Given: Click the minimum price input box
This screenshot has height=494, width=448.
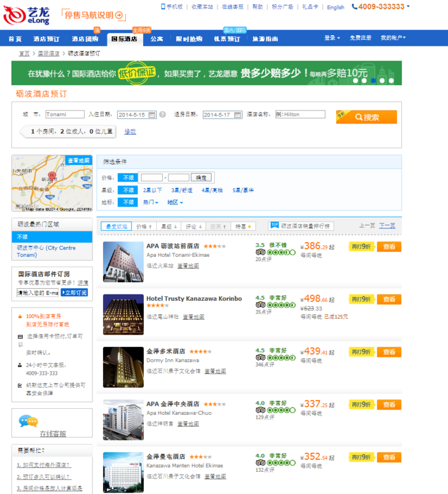Looking at the screenshot, I should pyautogui.click(x=152, y=178).
